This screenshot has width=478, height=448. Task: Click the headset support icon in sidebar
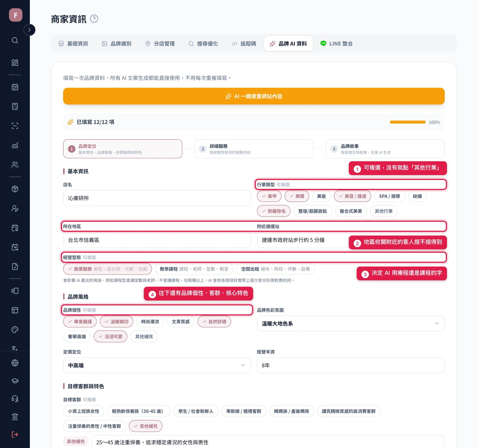point(15,399)
